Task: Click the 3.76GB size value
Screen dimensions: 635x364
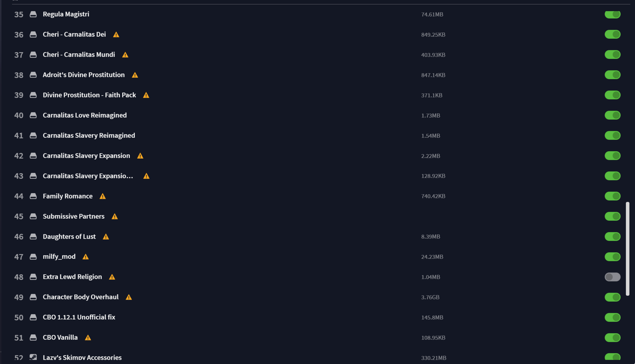Action: (430, 297)
